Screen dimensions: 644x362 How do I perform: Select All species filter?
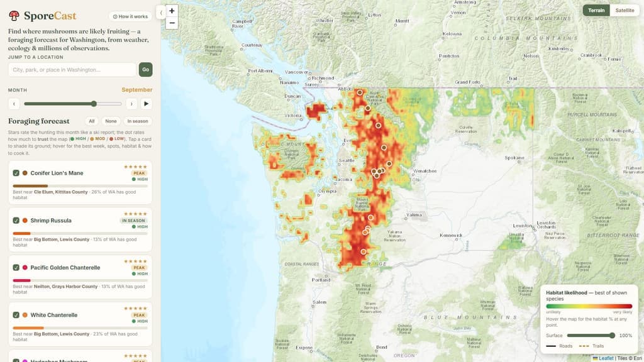92,121
